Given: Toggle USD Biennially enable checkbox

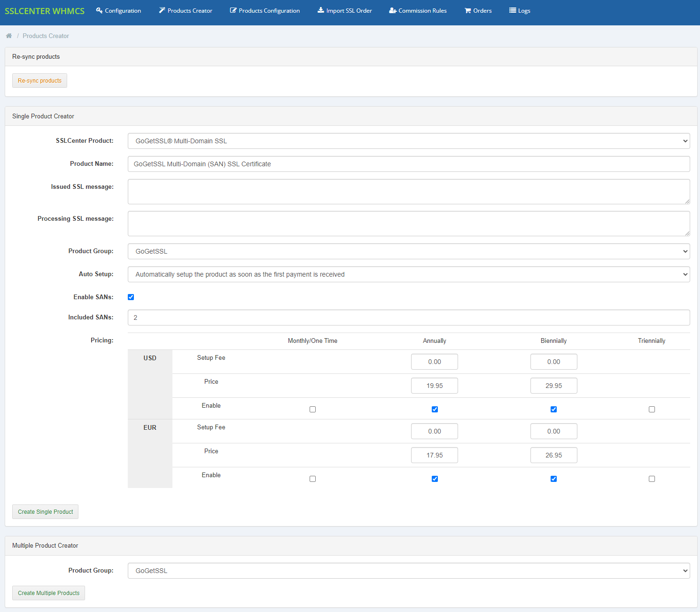Looking at the screenshot, I should 553,409.
